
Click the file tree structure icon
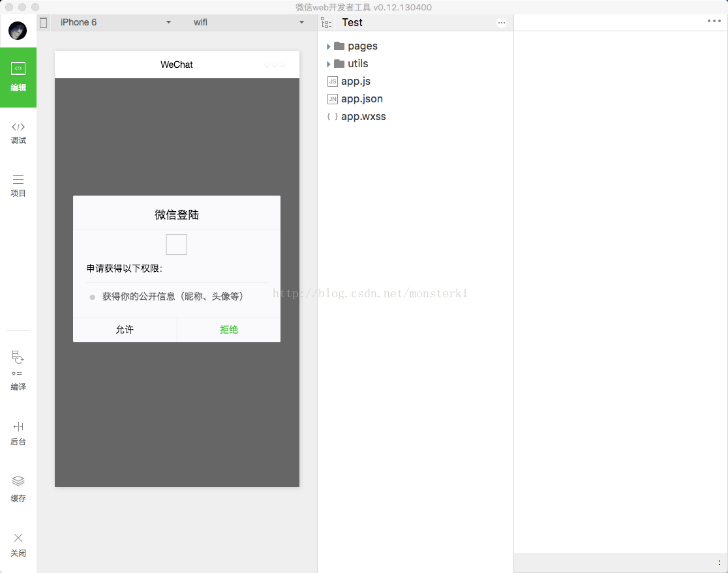(326, 23)
